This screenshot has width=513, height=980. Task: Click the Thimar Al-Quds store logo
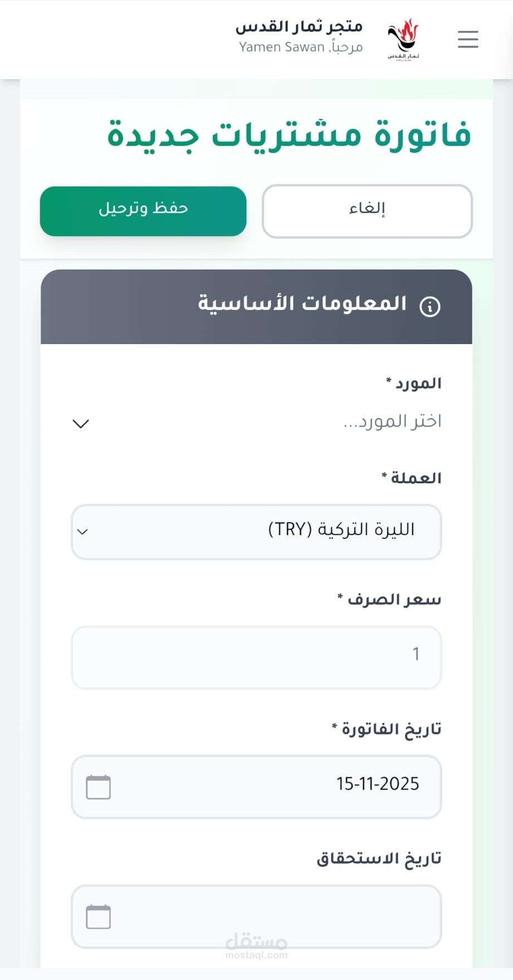[x=403, y=39]
